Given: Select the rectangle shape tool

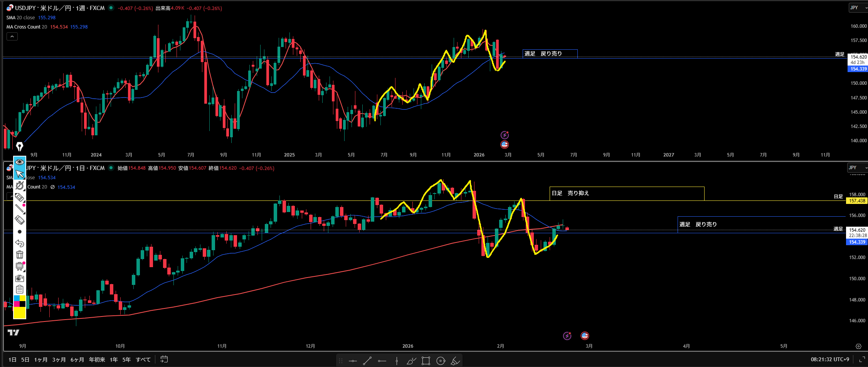Looking at the screenshot, I should pyautogui.click(x=426, y=361).
